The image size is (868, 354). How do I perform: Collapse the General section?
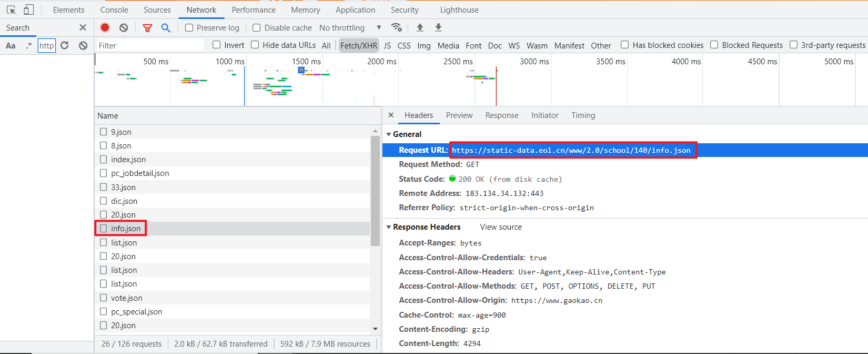point(389,134)
